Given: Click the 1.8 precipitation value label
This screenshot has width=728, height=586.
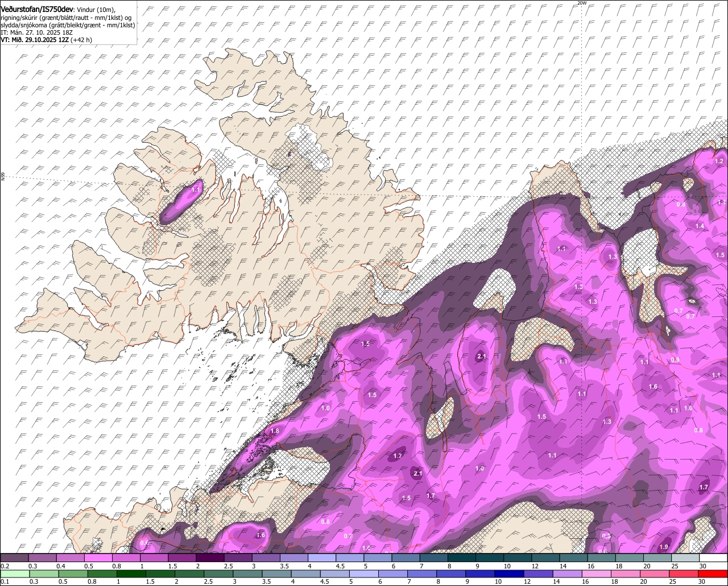Looking at the screenshot, I should tap(275, 431).
